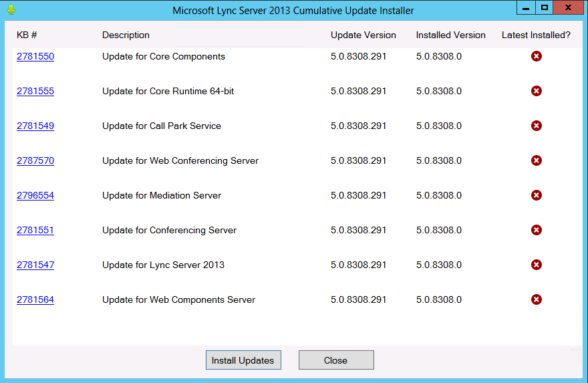Image resolution: width=588 pixels, height=383 pixels.
Task: Click red X status for Lync Server 2013
Action: point(537,265)
